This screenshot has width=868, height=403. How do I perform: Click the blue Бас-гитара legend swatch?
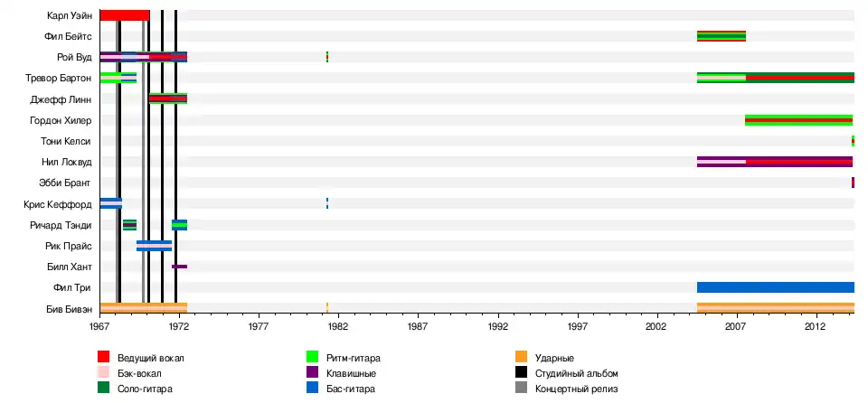click(313, 389)
